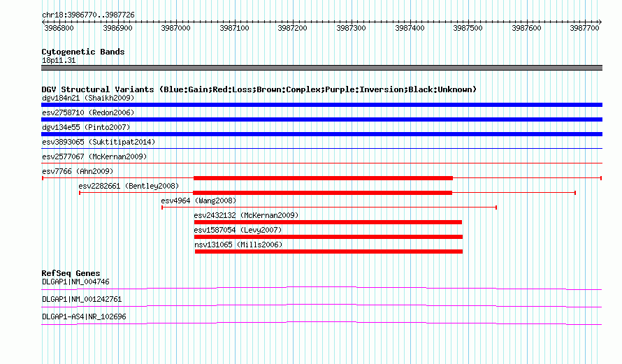Screen dimensions: 622x364
Task: Click the gray 18p11.31 cytogenetic band bar
Action: pos(321,68)
